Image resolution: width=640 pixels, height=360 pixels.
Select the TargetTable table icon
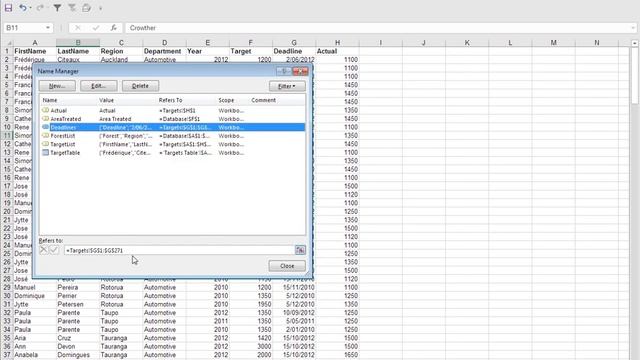[45, 153]
